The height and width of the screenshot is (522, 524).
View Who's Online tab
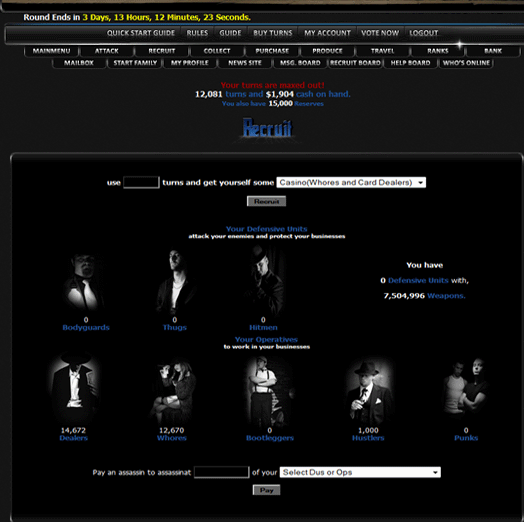point(466,63)
